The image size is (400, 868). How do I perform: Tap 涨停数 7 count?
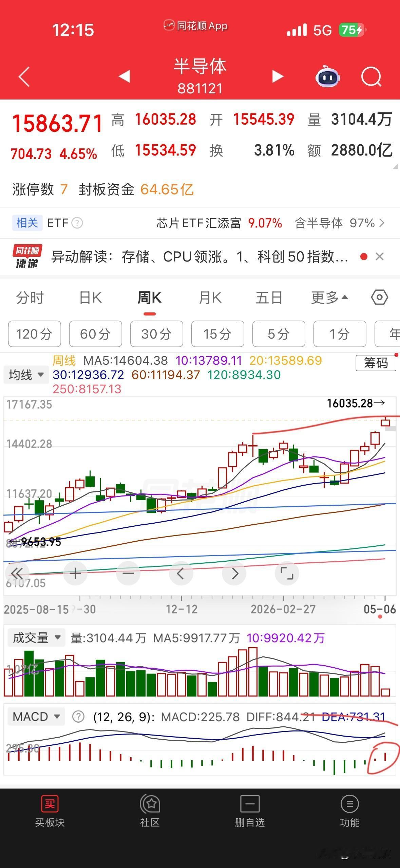(x=40, y=189)
